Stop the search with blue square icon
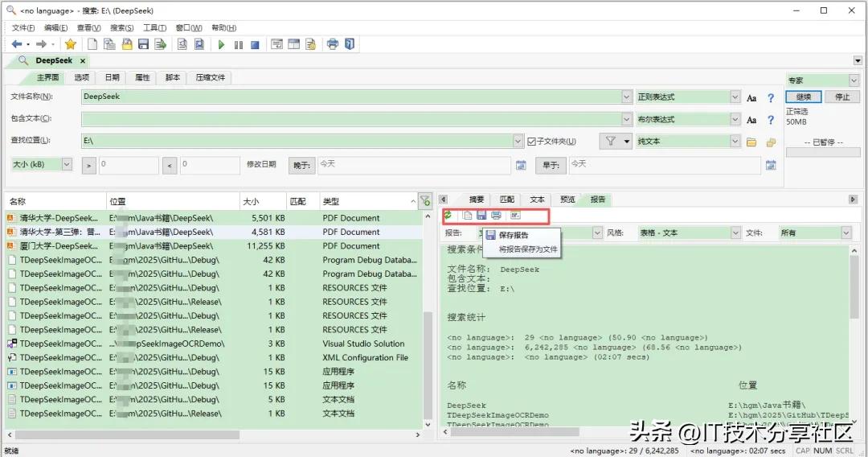This screenshot has height=457, width=868. click(256, 45)
